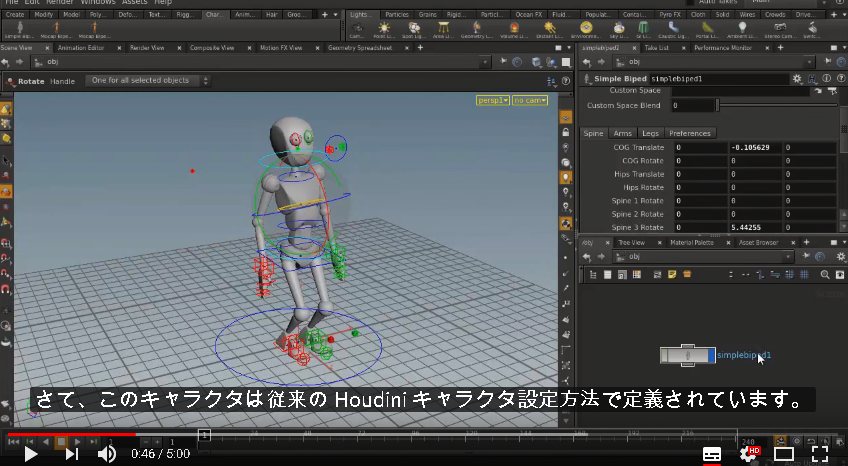This screenshot has height=466, width=848.
Task: Toggle pin on network editor pane
Action: tap(806, 256)
